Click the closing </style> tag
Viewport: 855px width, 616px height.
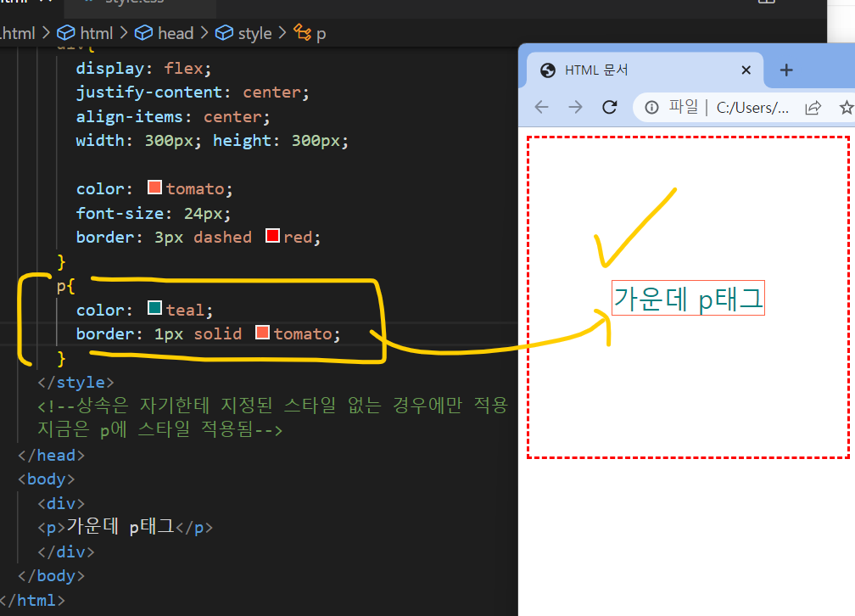click(x=75, y=383)
